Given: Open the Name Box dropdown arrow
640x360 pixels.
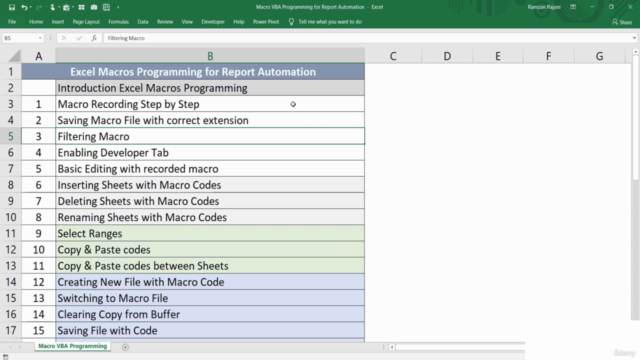Looking at the screenshot, I should pos(40,38).
